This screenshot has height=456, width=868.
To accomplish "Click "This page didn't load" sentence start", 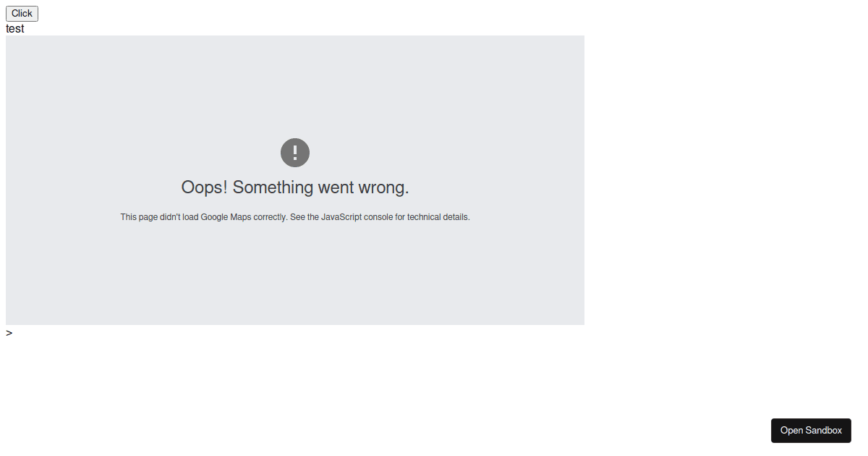I will (x=159, y=217).
